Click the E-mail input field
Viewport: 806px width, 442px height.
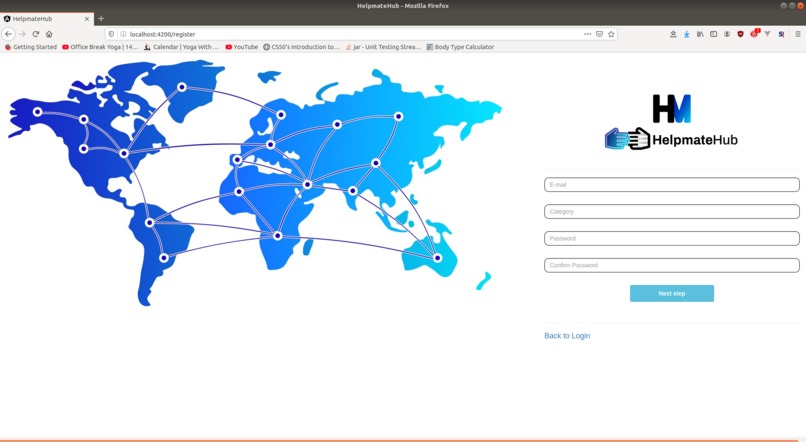point(672,185)
